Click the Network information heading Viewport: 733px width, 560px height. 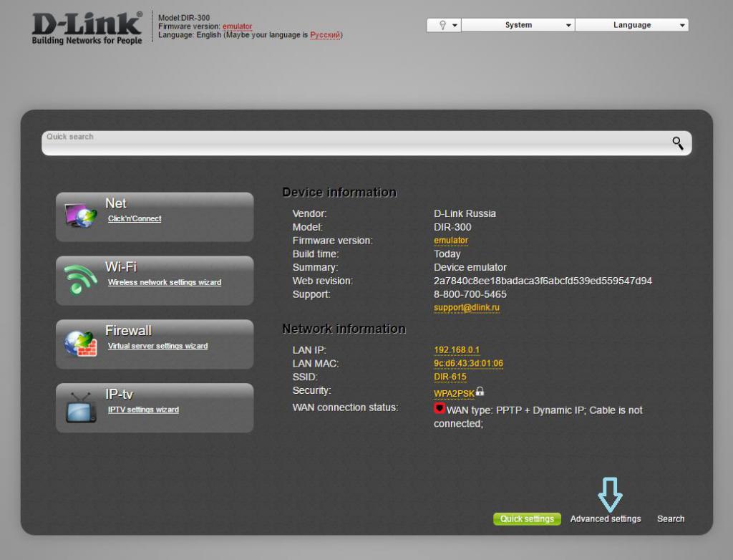tap(344, 329)
